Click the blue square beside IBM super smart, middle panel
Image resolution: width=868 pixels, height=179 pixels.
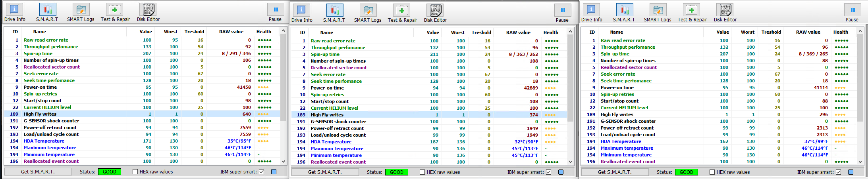[x=561, y=172]
